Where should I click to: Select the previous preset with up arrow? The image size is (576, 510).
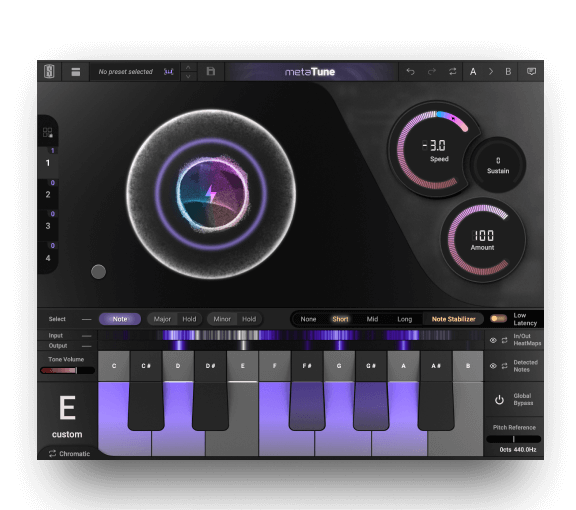188,67
